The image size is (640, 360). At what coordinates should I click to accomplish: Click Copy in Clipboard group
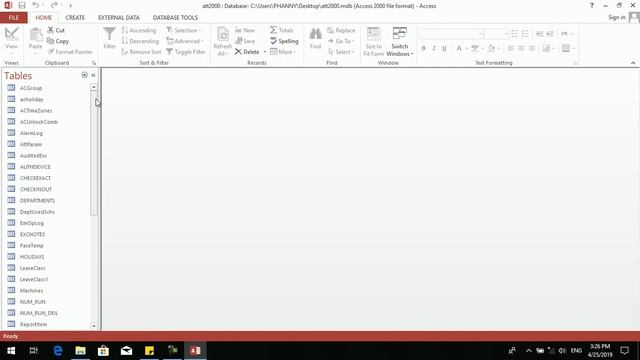(x=58, y=41)
